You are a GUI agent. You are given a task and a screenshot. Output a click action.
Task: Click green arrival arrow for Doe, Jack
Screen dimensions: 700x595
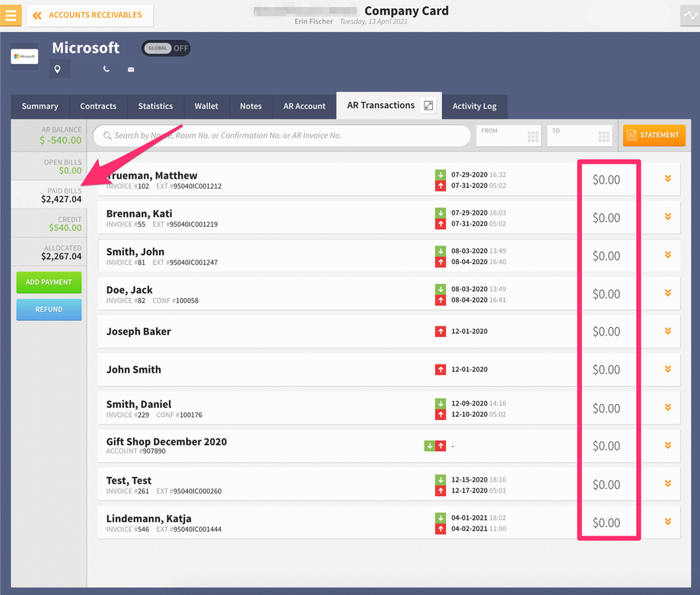pos(441,289)
